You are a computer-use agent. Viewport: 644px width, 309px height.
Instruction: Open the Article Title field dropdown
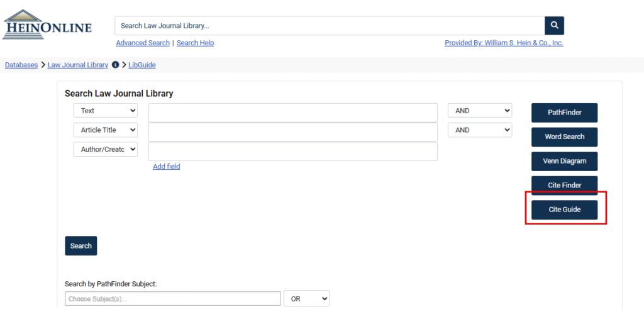coord(105,130)
